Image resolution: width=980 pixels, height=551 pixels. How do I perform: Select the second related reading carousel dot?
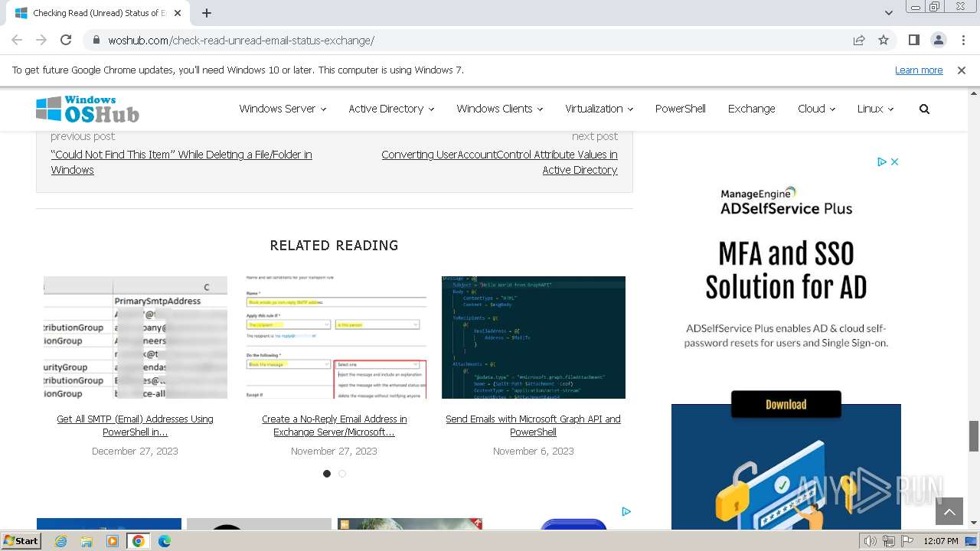coord(342,474)
